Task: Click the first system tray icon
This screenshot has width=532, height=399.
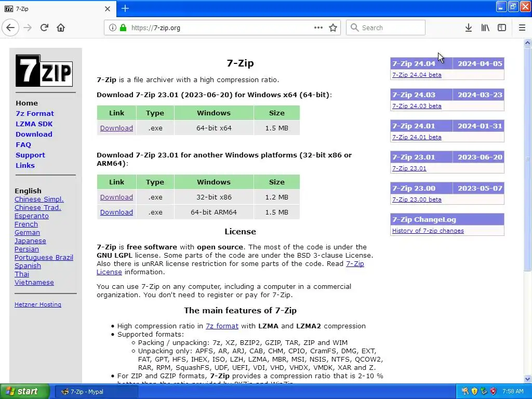Action: tap(465, 391)
